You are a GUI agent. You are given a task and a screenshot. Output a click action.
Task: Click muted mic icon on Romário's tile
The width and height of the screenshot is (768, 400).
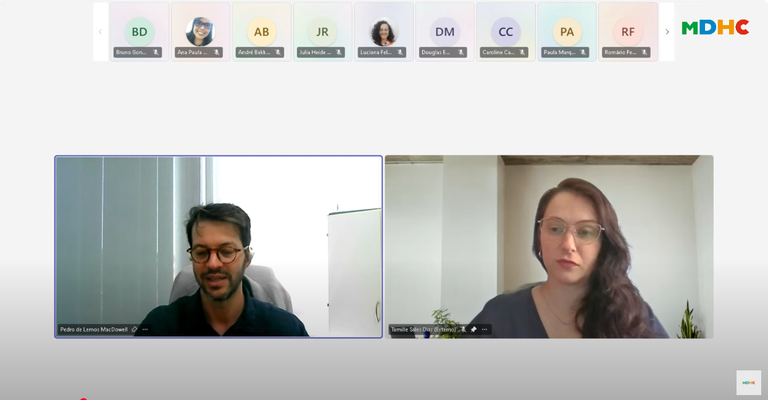645,52
